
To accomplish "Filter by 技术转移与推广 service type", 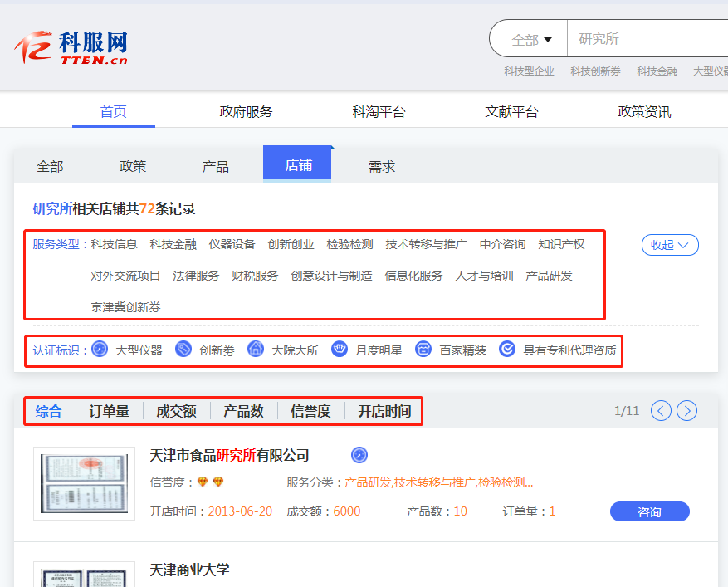I will click(x=426, y=244).
